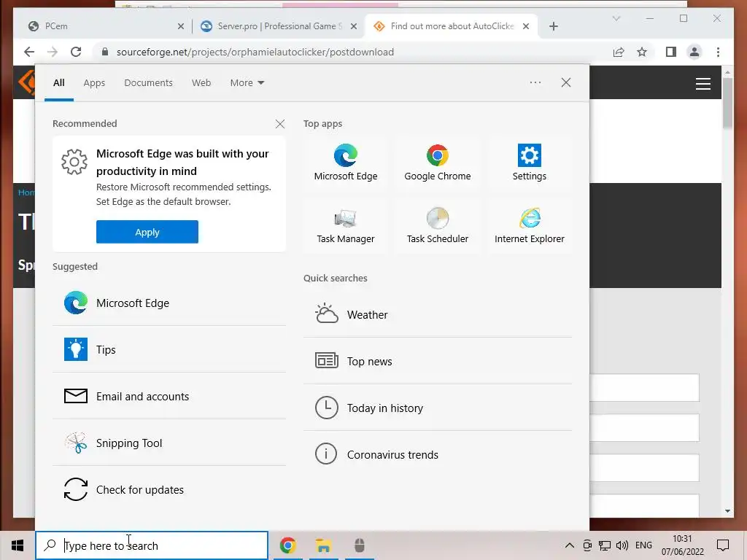
Task: Switch to the All search tab
Action: (58, 83)
